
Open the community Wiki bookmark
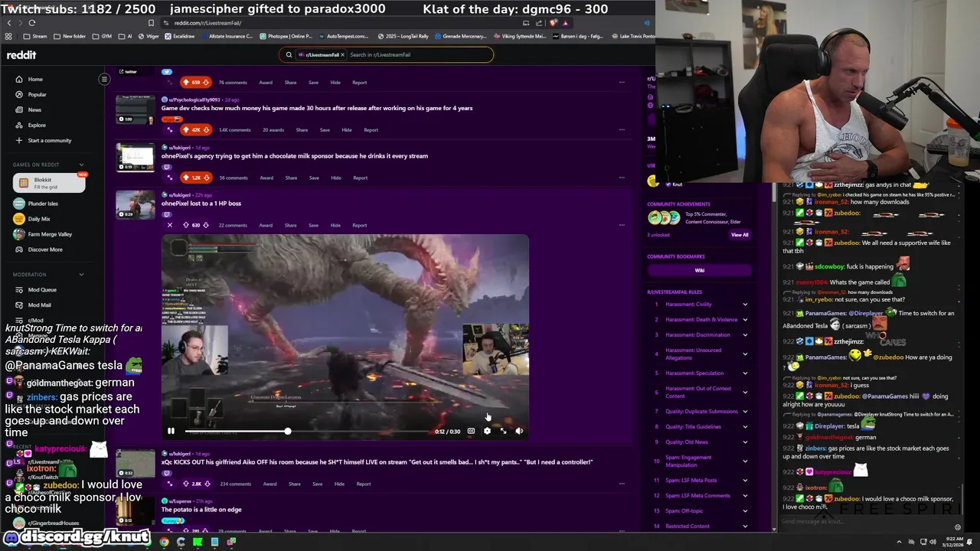point(699,270)
